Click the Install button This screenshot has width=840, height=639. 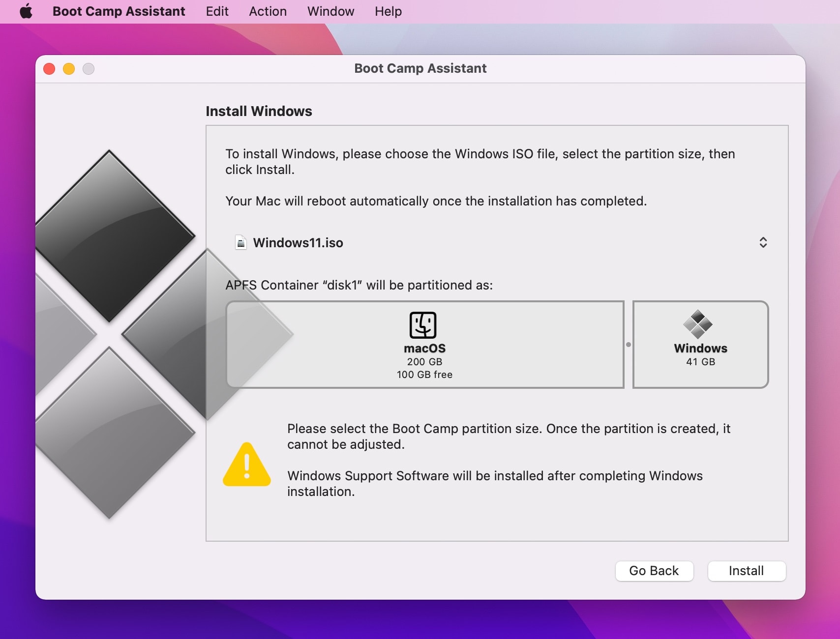click(x=746, y=571)
